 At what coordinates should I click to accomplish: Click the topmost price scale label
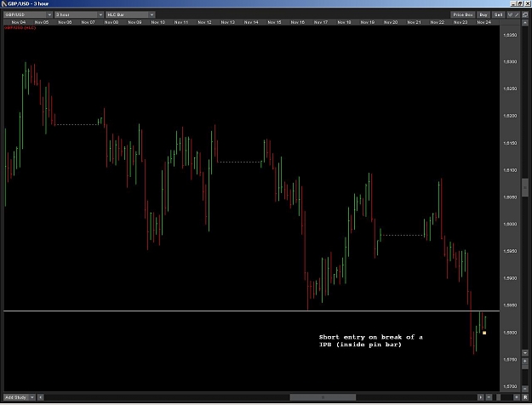[510, 35]
